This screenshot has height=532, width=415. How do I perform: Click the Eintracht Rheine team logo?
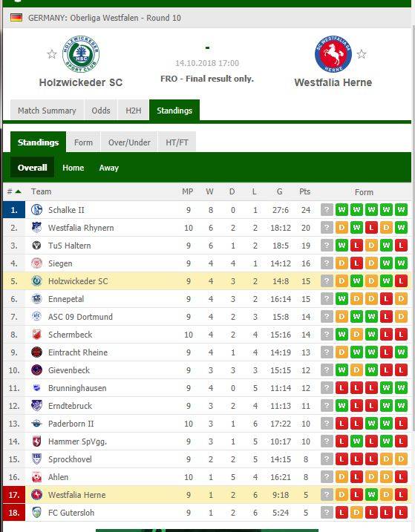[36, 352]
